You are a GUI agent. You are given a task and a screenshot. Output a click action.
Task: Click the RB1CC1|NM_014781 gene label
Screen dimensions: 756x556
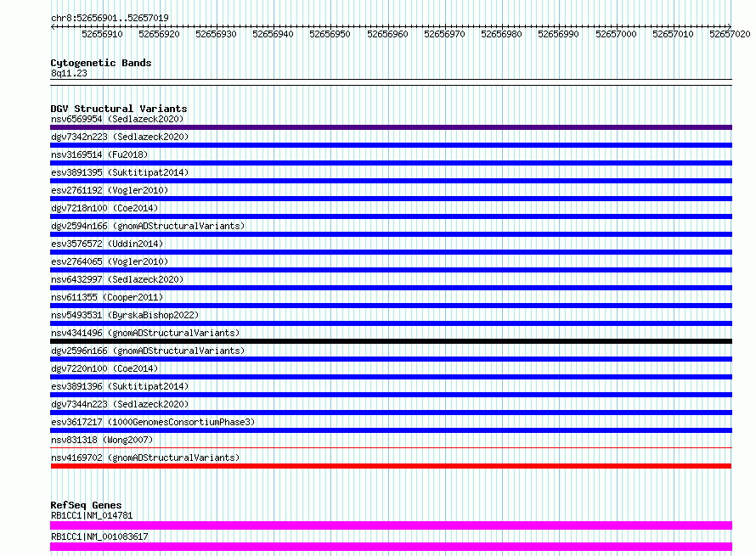92,515
